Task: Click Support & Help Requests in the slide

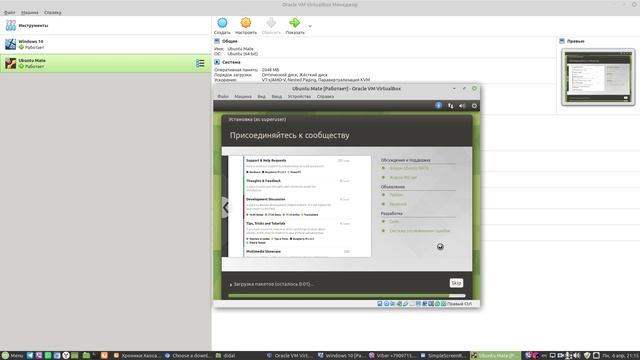Action: click(266, 160)
